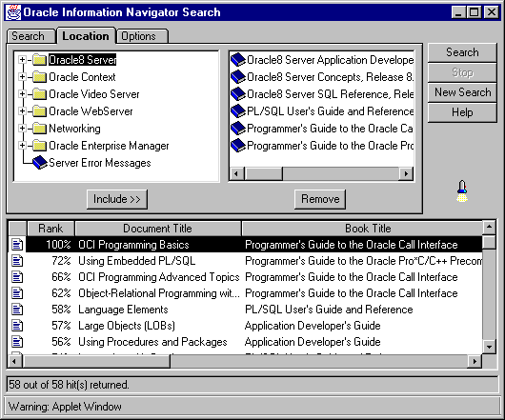Open Help from the side buttons
The width and height of the screenshot is (505, 420).
point(462,112)
